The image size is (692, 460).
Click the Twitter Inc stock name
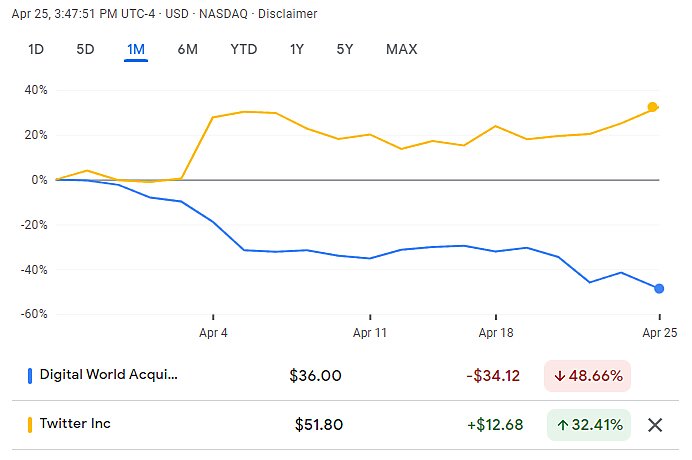coord(75,424)
